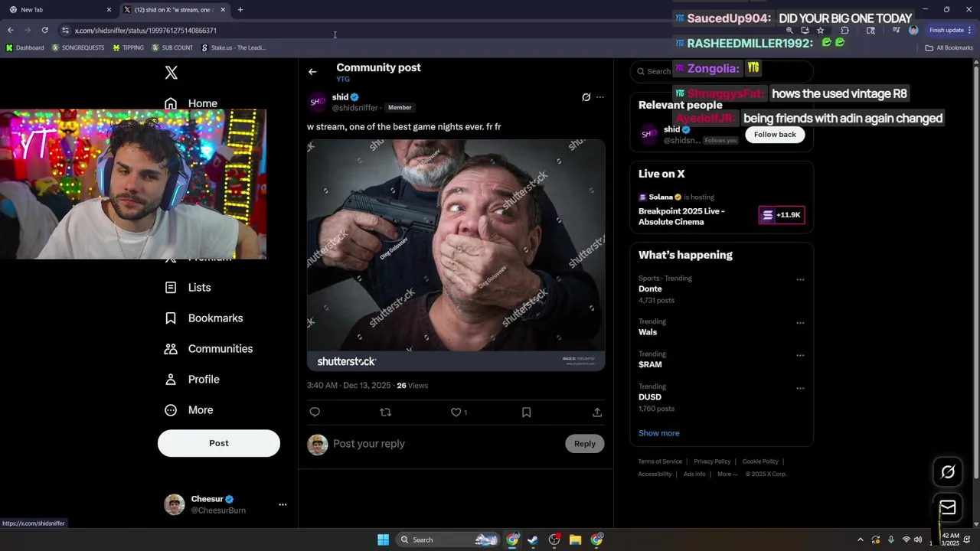980x551 pixels.
Task: Open more options for Donte trend
Action: click(x=800, y=279)
